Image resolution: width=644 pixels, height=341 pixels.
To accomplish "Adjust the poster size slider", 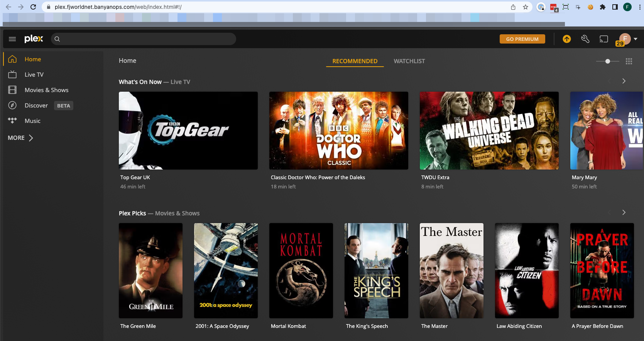I will 608,61.
